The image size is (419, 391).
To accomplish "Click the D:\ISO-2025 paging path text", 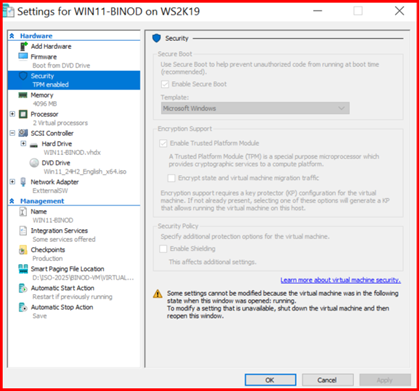I will click(83, 277).
